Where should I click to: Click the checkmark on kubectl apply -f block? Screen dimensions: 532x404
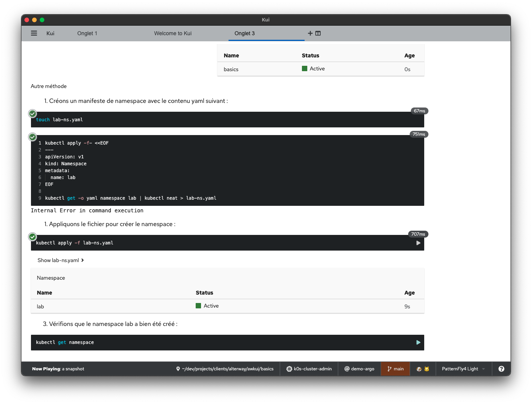pyautogui.click(x=33, y=237)
